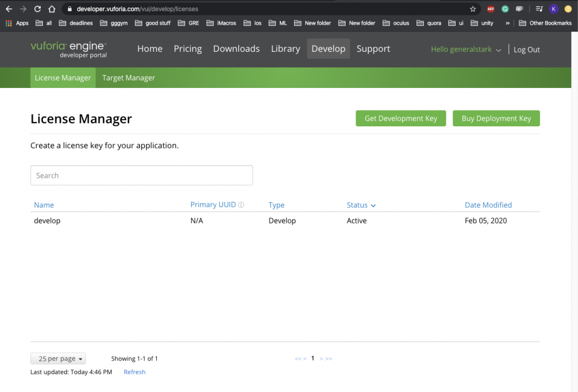Click the Status sort direction arrow
Screen dimensions: 578x392
point(373,205)
